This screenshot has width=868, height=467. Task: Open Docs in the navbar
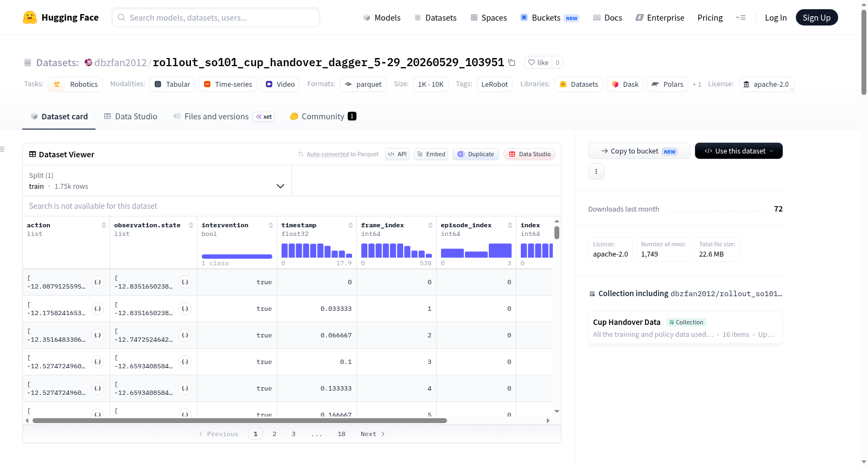608,17
